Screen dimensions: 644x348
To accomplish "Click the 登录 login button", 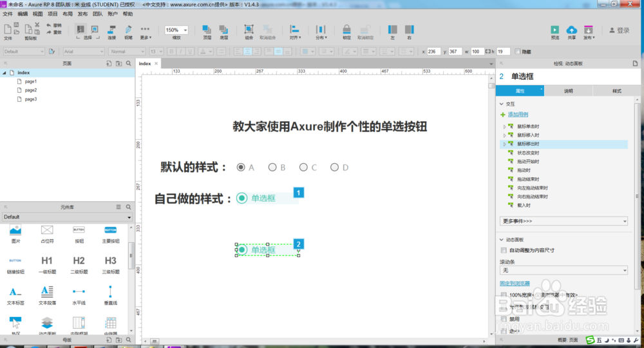I will (x=620, y=30).
